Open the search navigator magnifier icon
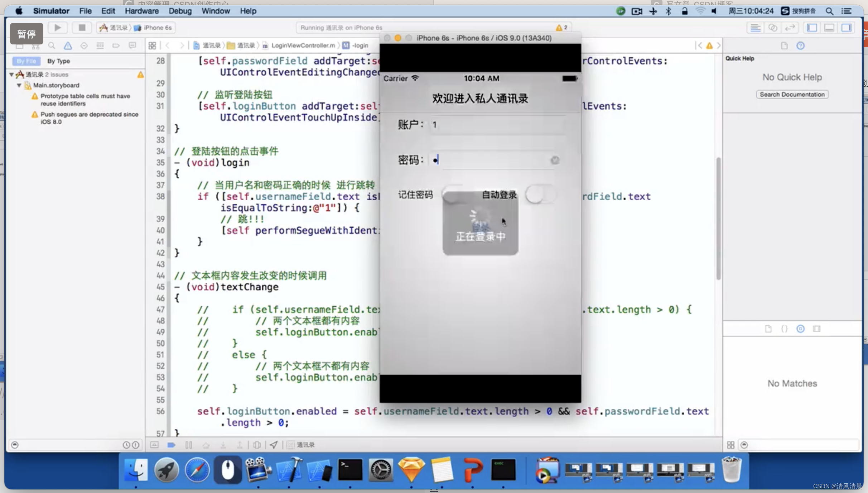868x493 pixels. coord(52,46)
